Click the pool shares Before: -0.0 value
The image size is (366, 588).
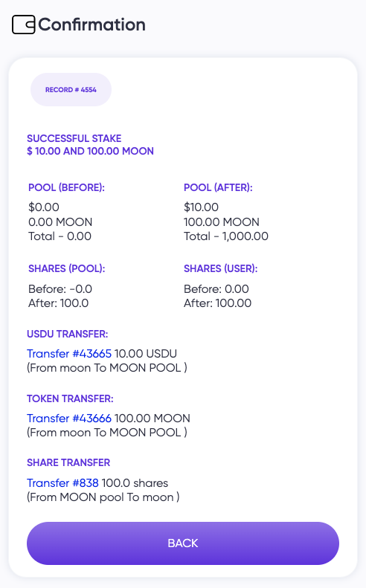[x=60, y=288]
